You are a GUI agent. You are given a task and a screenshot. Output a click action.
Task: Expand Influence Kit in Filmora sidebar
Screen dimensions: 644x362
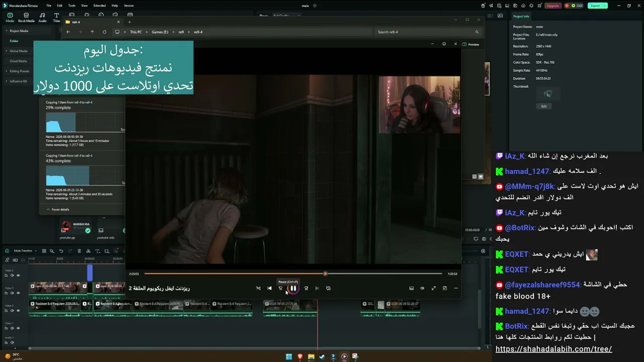7,81
